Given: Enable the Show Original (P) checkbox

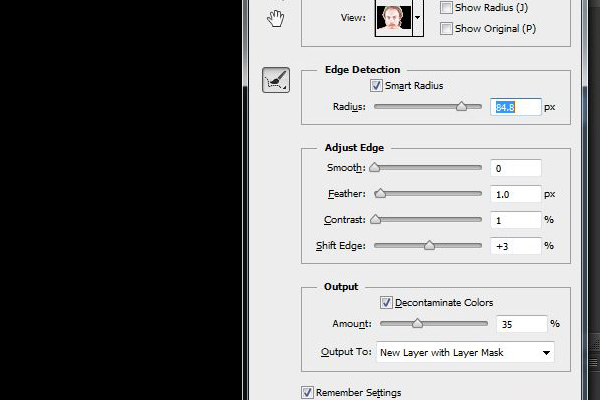Looking at the screenshot, I should (x=446, y=28).
